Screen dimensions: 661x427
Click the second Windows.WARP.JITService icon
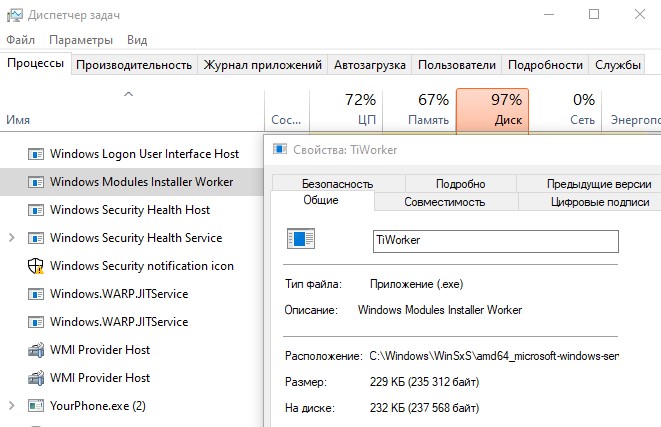point(36,322)
